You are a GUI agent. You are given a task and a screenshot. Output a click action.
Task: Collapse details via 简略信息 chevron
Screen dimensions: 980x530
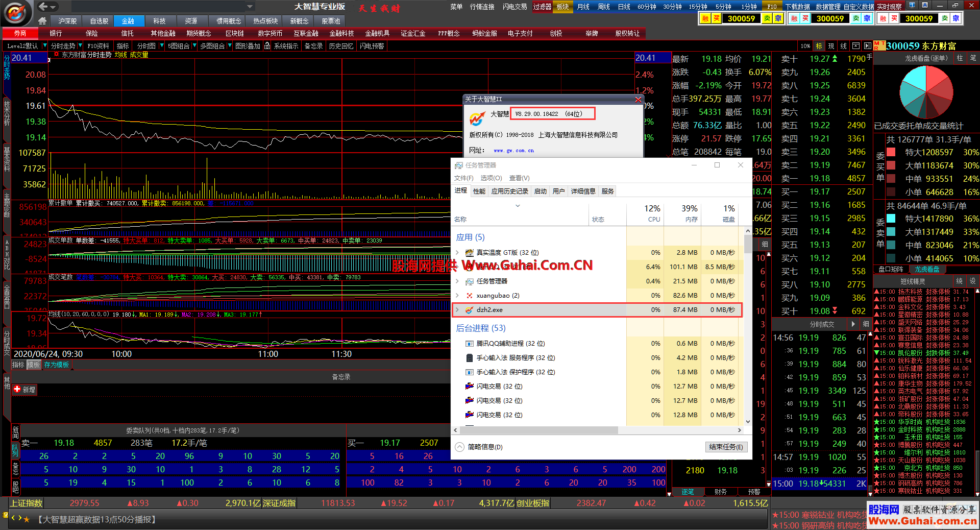(460, 447)
